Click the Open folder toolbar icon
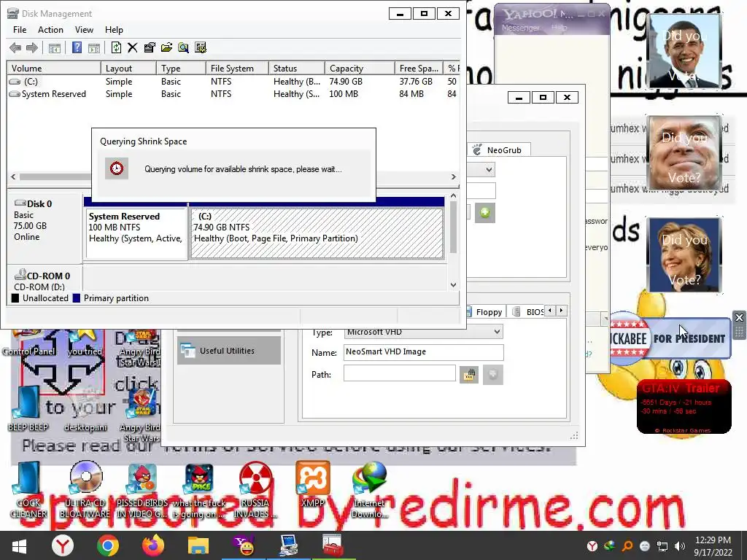Image resolution: width=747 pixels, height=560 pixels. pyautogui.click(x=166, y=47)
